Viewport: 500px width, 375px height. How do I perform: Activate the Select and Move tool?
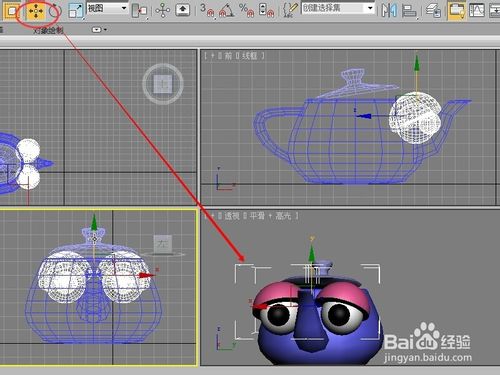coord(36,11)
